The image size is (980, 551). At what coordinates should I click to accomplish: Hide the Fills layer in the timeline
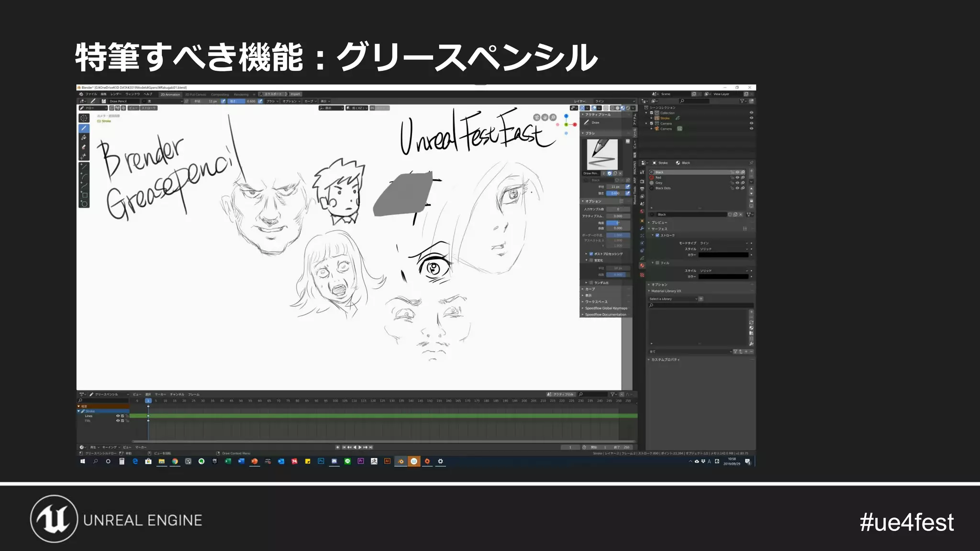(x=118, y=421)
